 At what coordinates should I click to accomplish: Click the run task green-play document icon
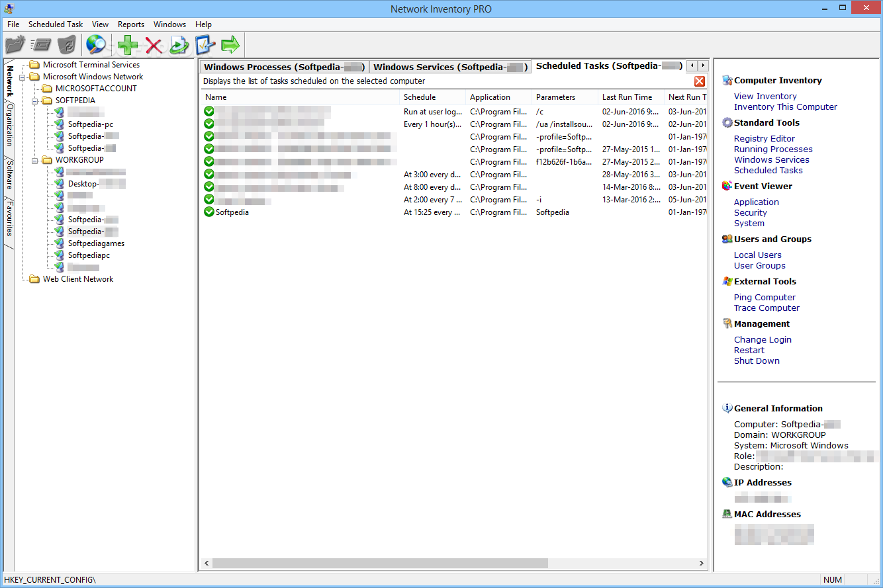(x=179, y=45)
